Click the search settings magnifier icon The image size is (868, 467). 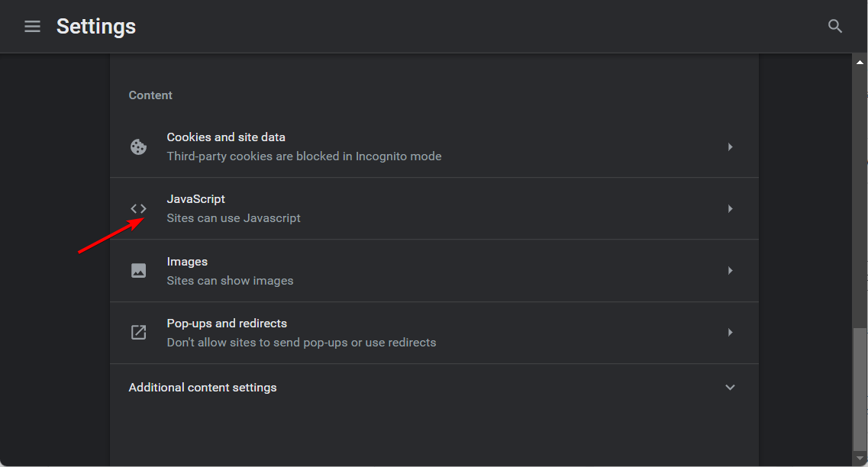[x=835, y=27]
